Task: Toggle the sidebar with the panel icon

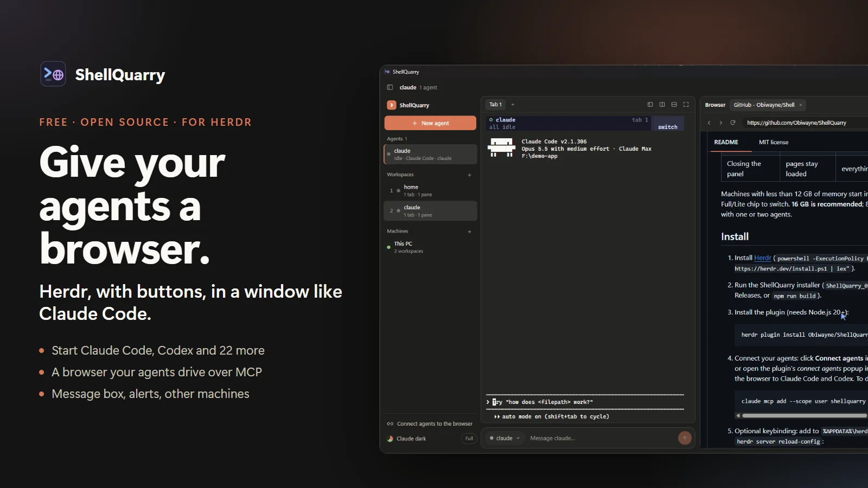Action: point(390,87)
